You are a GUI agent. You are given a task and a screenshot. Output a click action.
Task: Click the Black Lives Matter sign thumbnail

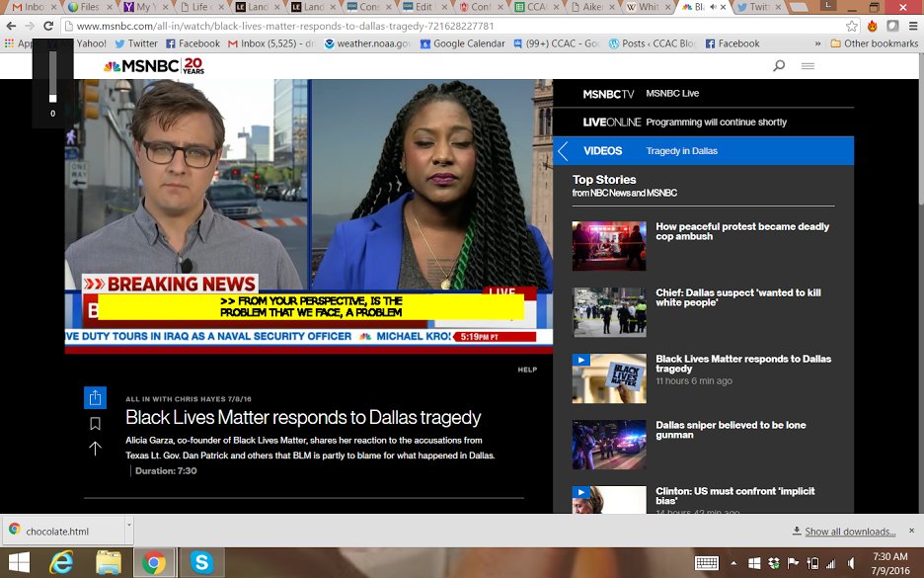609,378
